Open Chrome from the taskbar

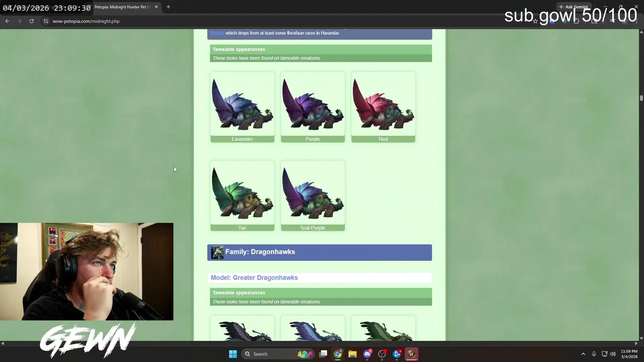tap(338, 354)
